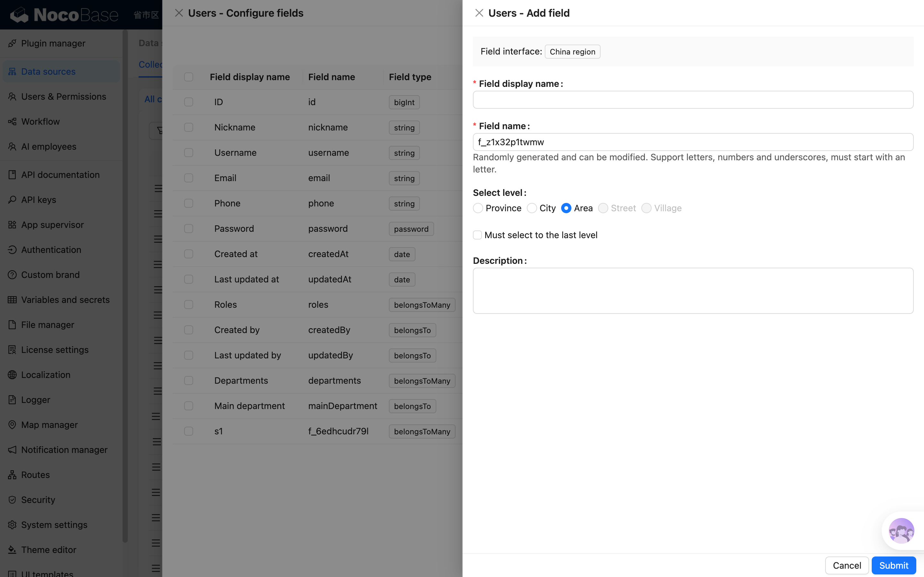Click the Description text area

tap(693, 290)
